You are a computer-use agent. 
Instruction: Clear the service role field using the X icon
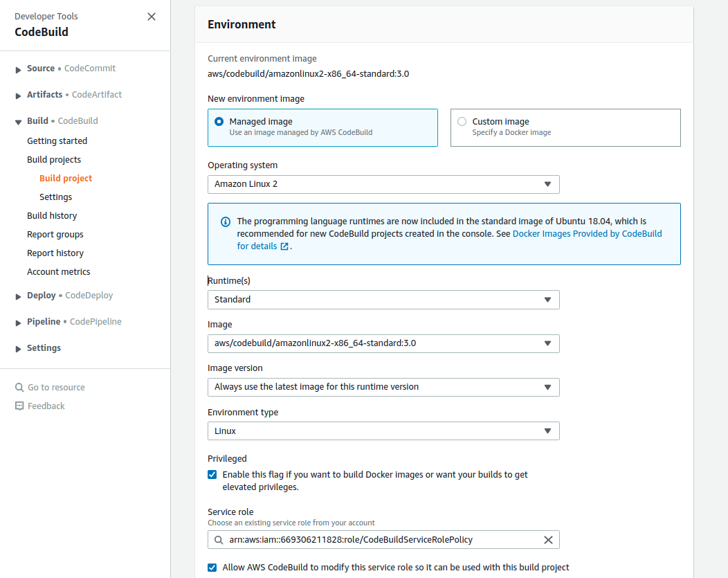pos(548,539)
